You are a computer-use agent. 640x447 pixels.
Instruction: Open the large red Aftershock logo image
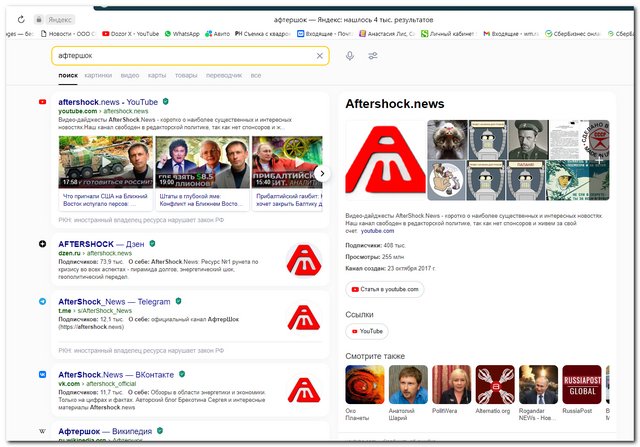pyautogui.click(x=385, y=160)
